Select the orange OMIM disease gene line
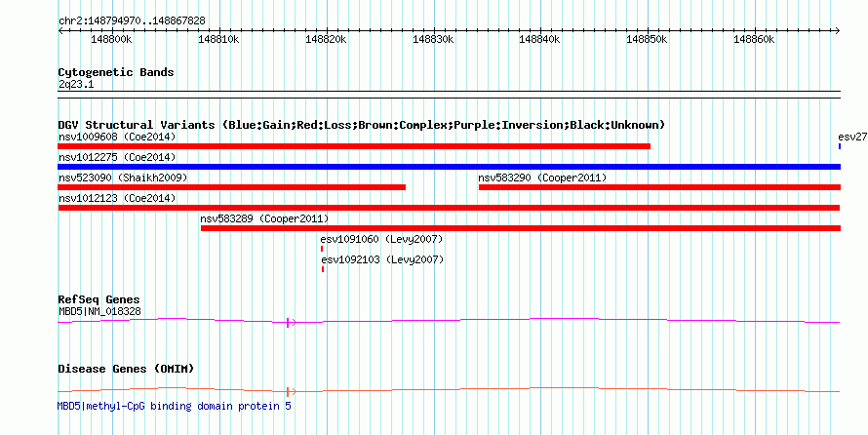 [x=449, y=390]
